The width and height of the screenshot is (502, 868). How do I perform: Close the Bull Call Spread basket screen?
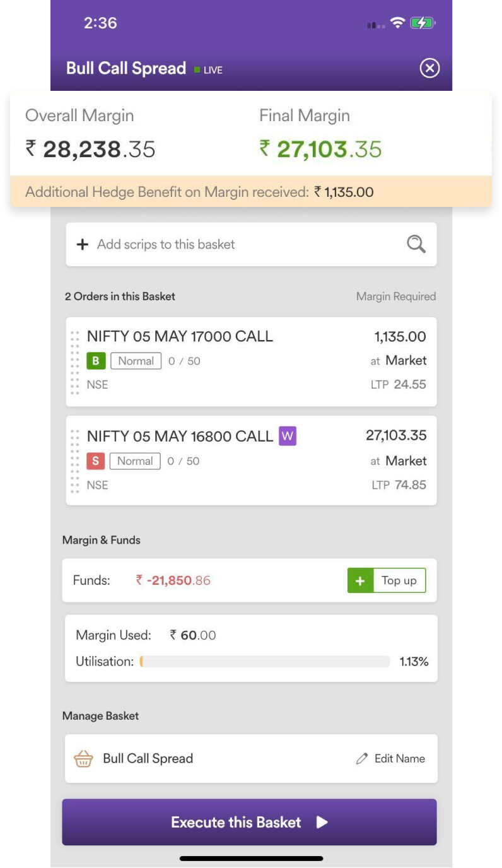pyautogui.click(x=429, y=68)
